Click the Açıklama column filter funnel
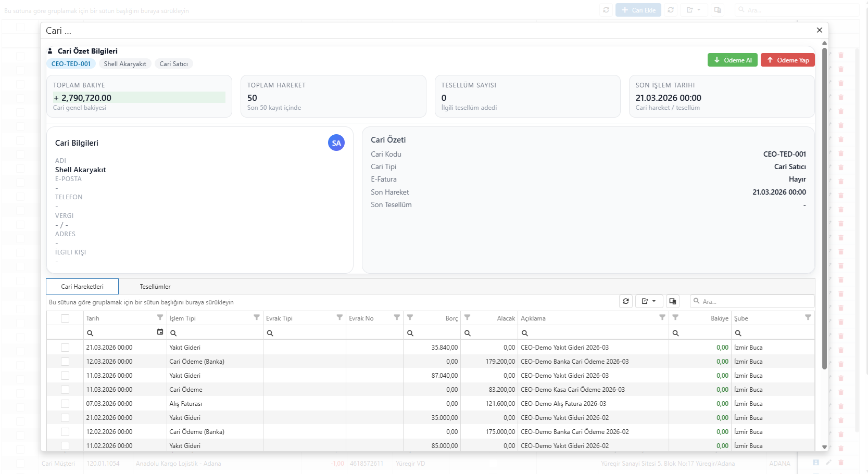 point(662,317)
